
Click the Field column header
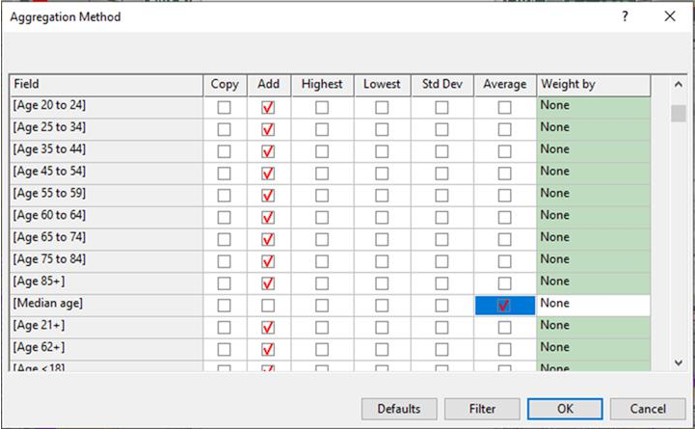pos(105,85)
